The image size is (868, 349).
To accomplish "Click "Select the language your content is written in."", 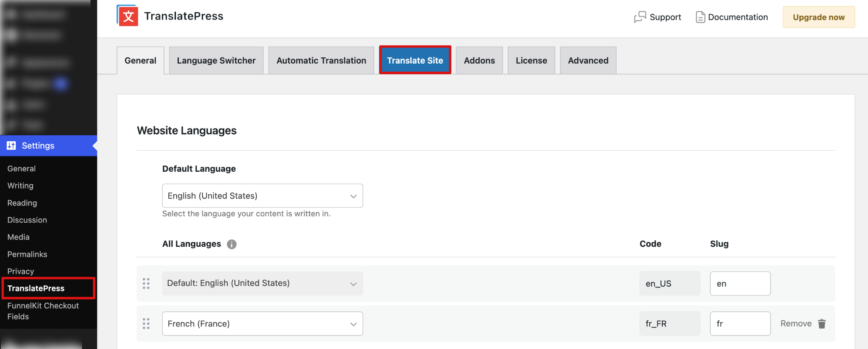I will (x=246, y=214).
